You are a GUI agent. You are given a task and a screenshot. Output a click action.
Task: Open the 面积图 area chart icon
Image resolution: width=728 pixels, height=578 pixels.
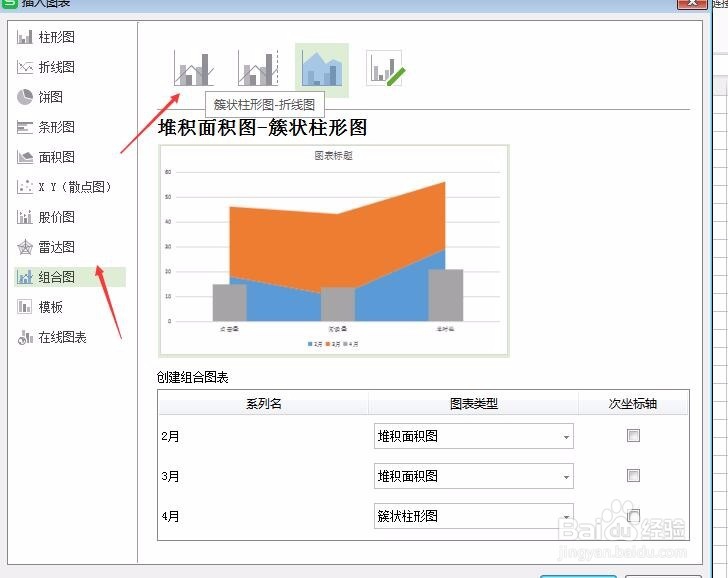click(x=25, y=157)
